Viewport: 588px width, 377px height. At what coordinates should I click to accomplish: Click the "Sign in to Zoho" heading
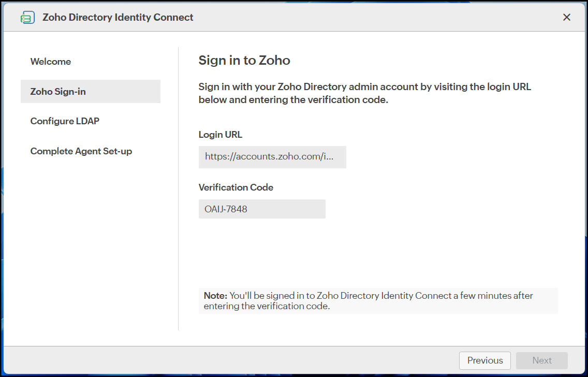pos(244,61)
